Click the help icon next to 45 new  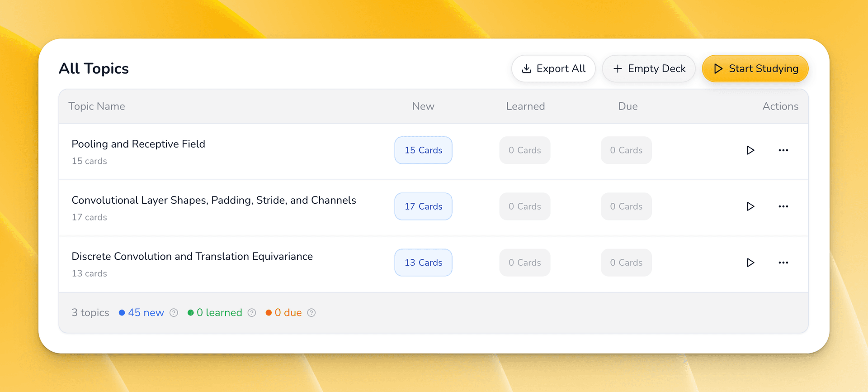174,313
